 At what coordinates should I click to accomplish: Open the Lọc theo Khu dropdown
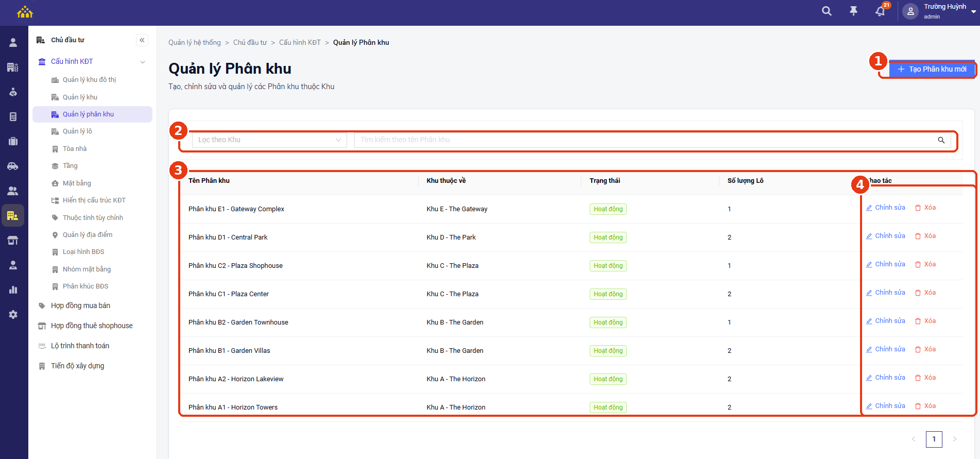point(269,140)
